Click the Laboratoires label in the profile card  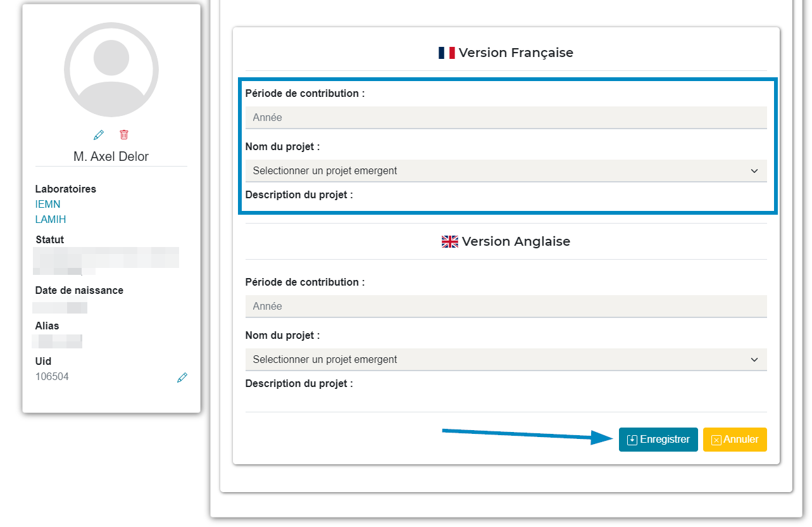66,189
